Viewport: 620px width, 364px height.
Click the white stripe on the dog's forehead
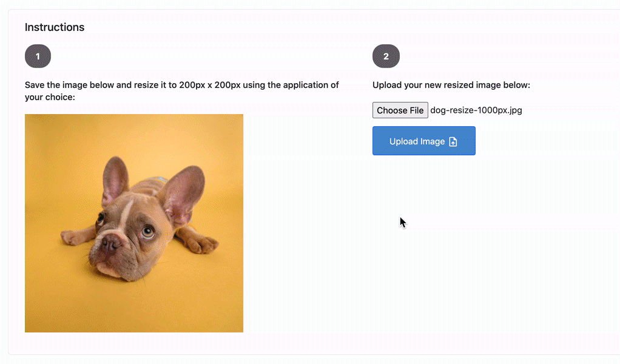click(126, 214)
